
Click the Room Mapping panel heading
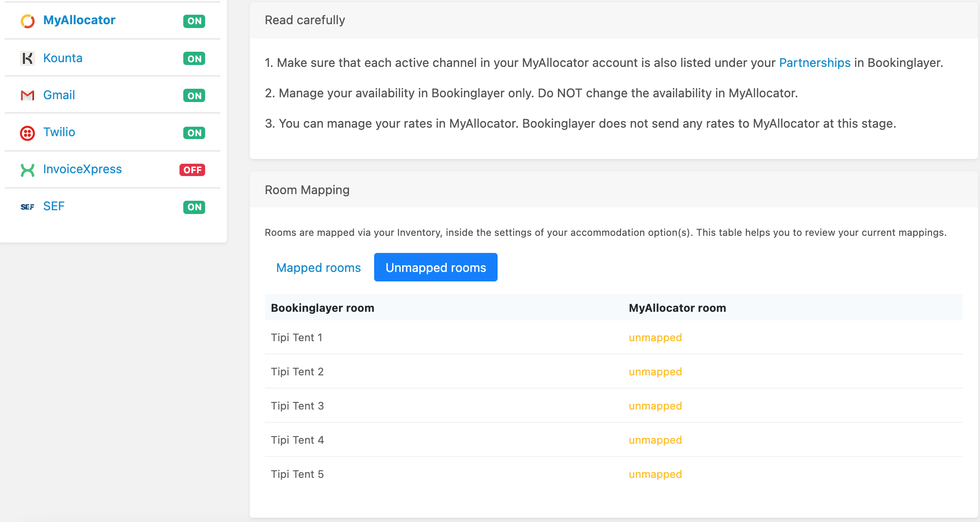click(x=307, y=190)
